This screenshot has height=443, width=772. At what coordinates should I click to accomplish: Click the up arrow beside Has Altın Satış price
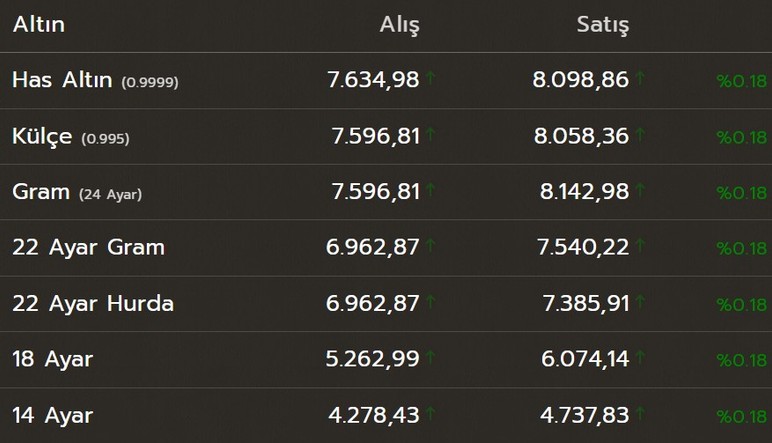[x=640, y=77]
